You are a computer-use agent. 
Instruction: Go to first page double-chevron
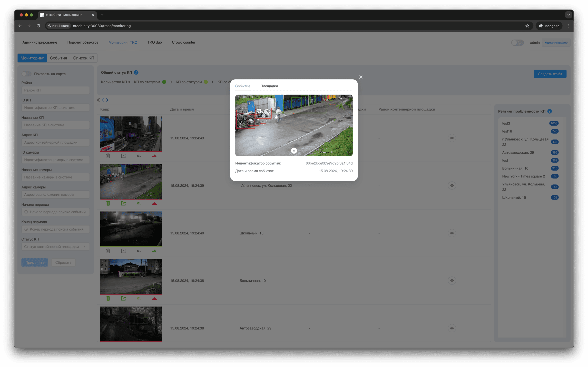click(98, 100)
